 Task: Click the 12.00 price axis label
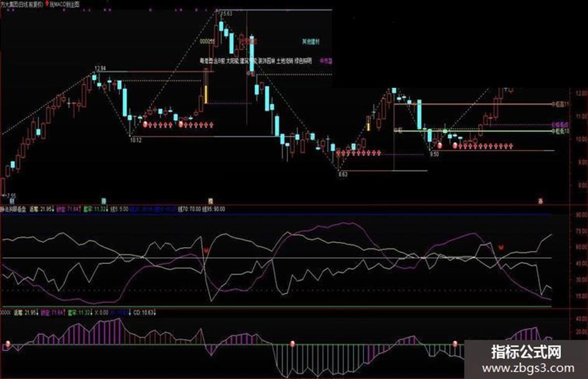pos(582,93)
